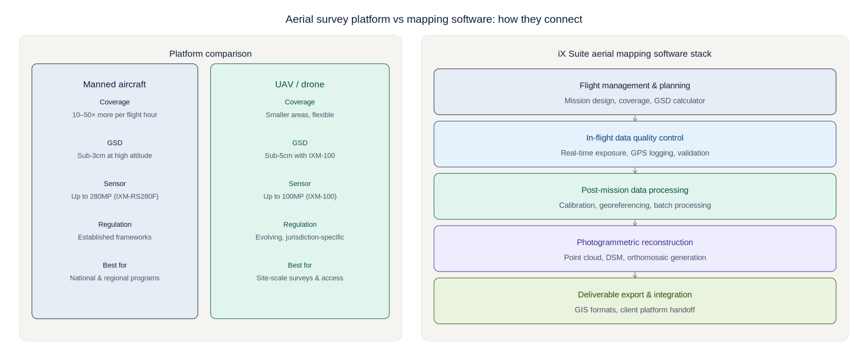This screenshot has height=357, width=868.
Task: Click the UAV / drone 'Regulation' label
Action: pyautogui.click(x=300, y=224)
